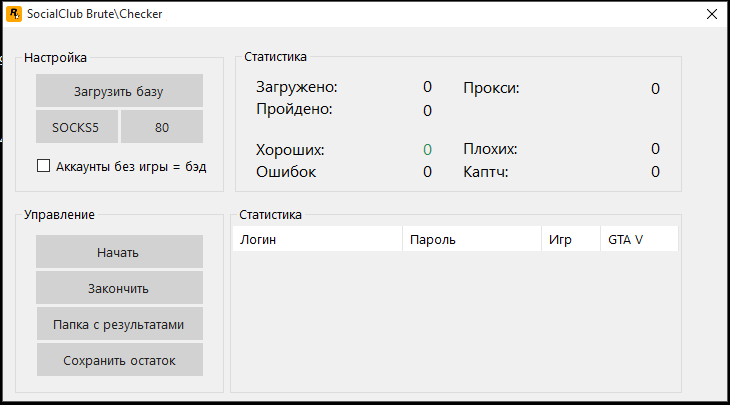
Task: Open Папка с результатами
Action: 119,324
